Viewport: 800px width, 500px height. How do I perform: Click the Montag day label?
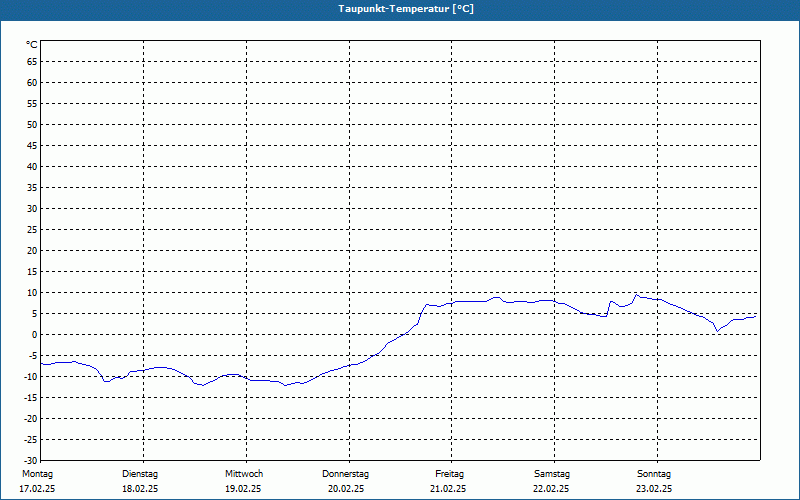[37, 474]
